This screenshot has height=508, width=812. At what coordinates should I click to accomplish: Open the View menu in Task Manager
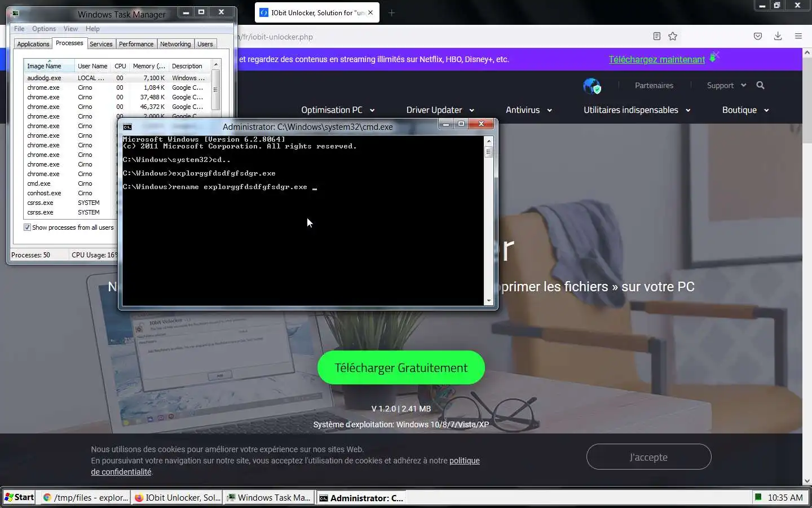[x=70, y=29]
